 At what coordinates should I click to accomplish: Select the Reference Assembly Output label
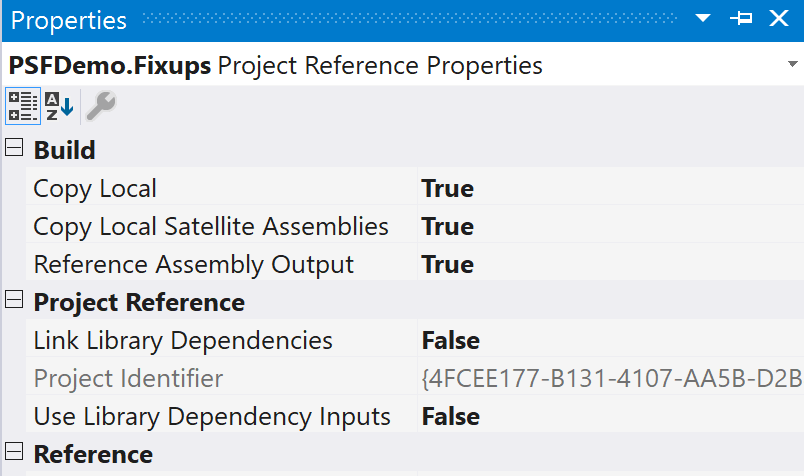point(194,264)
